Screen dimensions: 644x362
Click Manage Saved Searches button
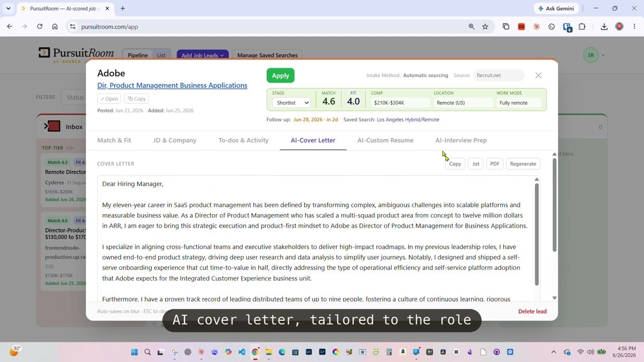coord(267,55)
